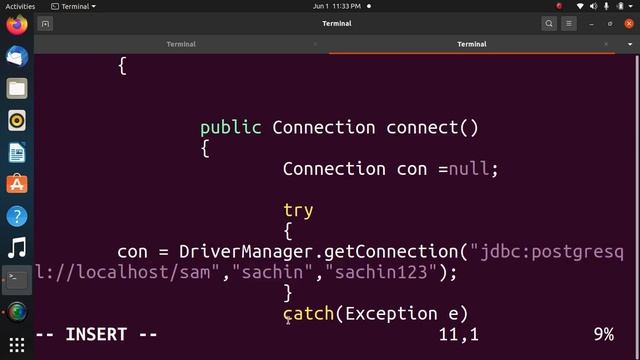Click '(Exception e)' text
640x360 pixels.
point(402,313)
